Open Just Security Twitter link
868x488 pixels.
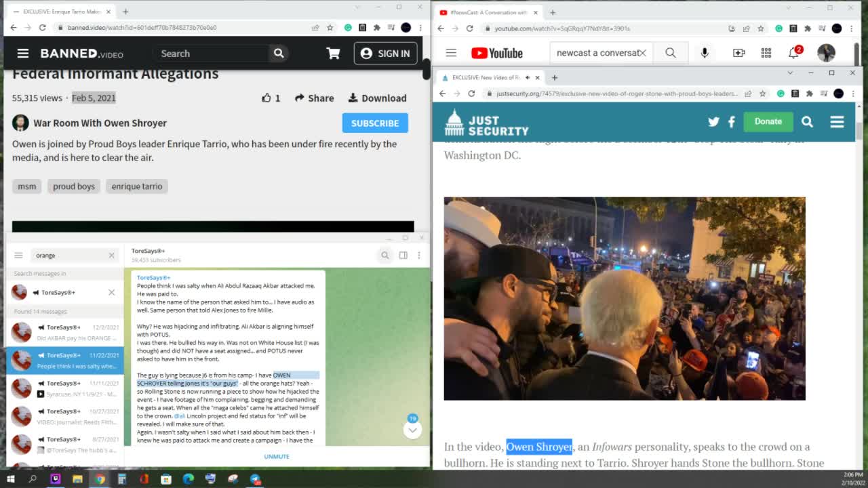tap(713, 122)
